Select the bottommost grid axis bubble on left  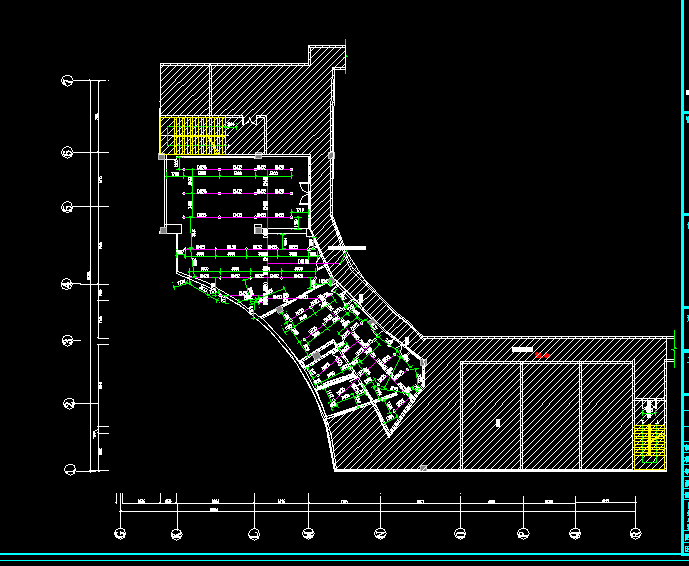70,468
